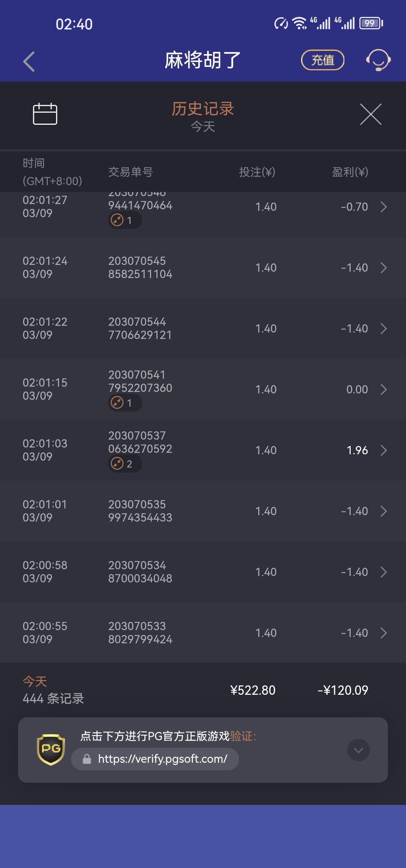Tap the 盈利(¥) column header
This screenshot has width=406, height=868.
(350, 172)
